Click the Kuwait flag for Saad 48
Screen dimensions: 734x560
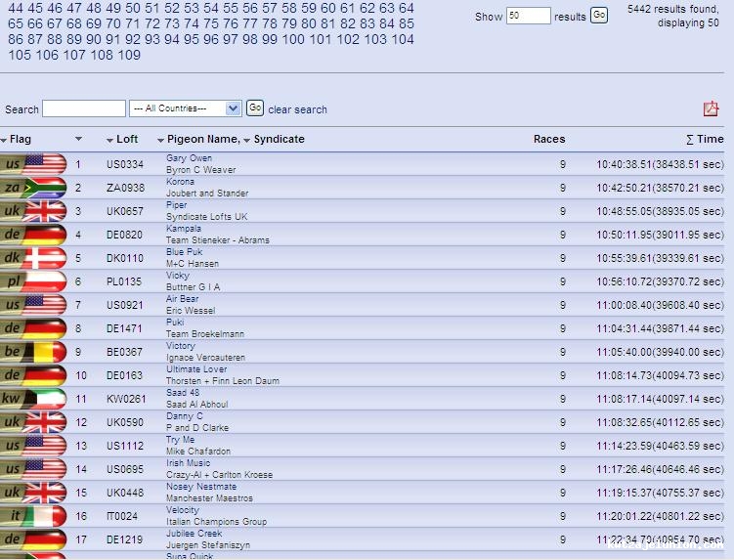[34, 399]
